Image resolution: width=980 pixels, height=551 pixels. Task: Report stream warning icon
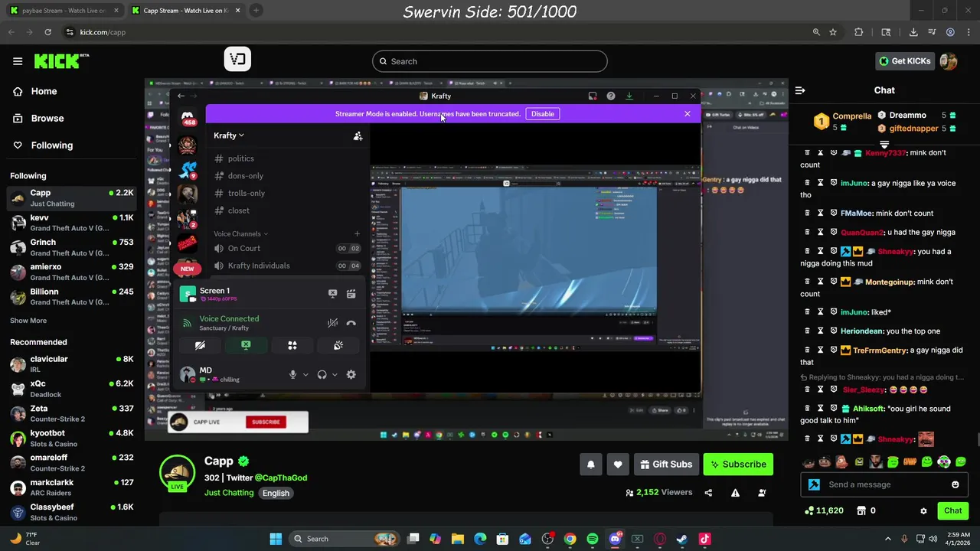(735, 493)
